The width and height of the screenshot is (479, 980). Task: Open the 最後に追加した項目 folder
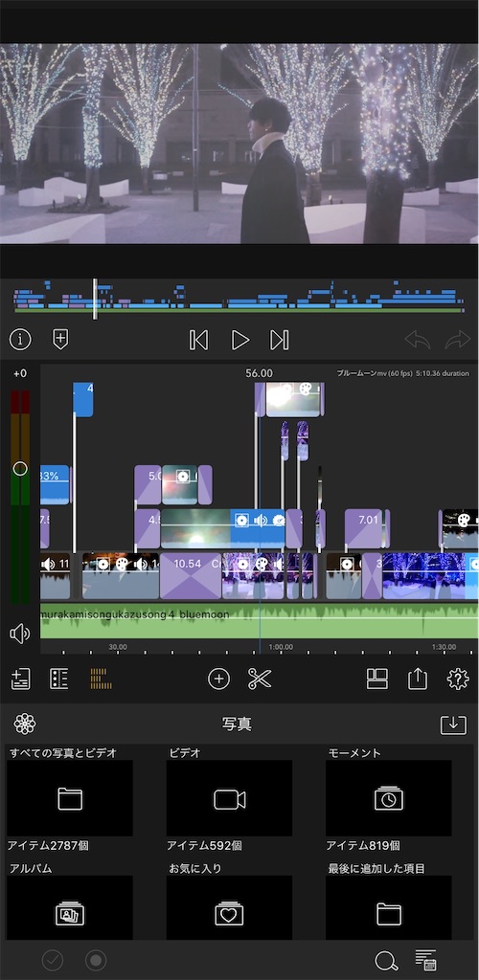tap(389, 907)
